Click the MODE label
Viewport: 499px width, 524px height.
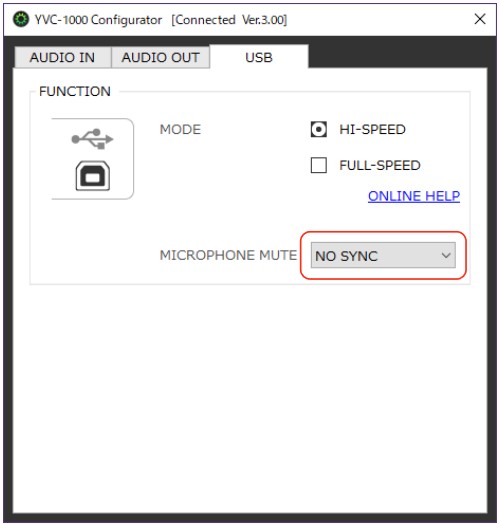point(180,129)
